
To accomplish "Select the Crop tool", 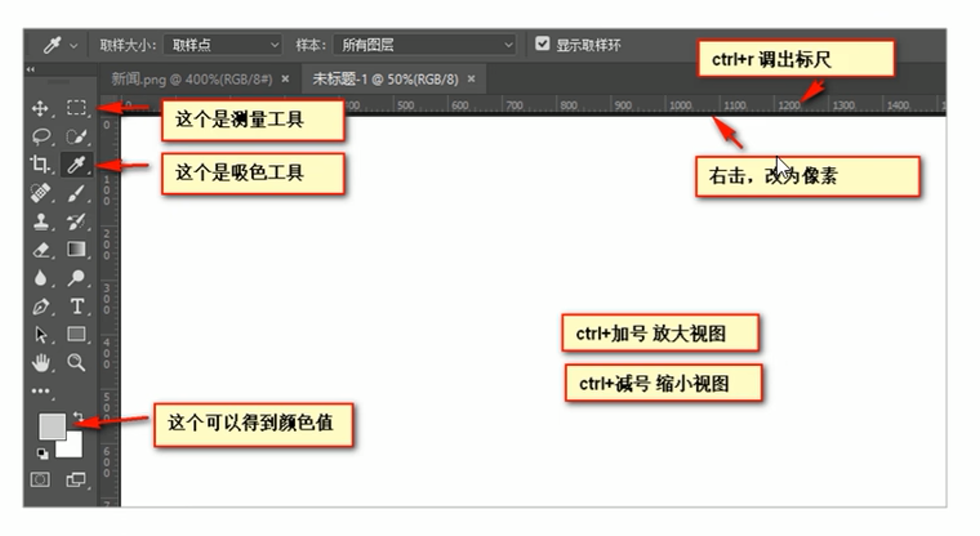I will click(x=40, y=164).
